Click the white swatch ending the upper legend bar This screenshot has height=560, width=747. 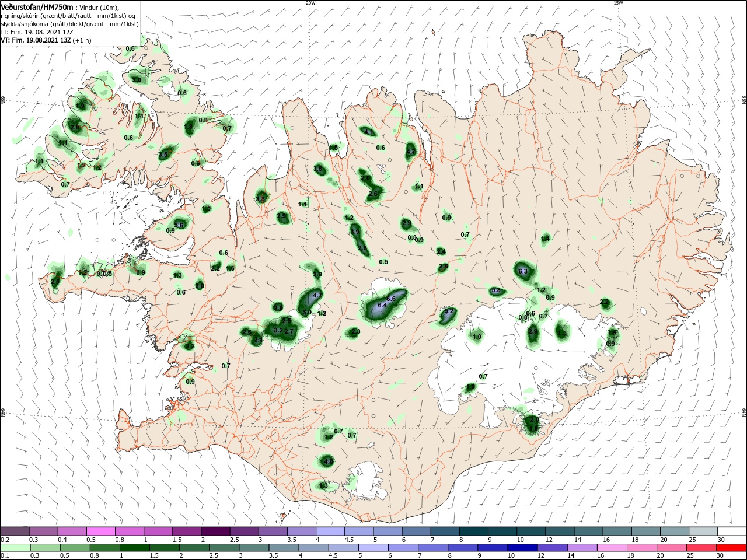(732, 531)
